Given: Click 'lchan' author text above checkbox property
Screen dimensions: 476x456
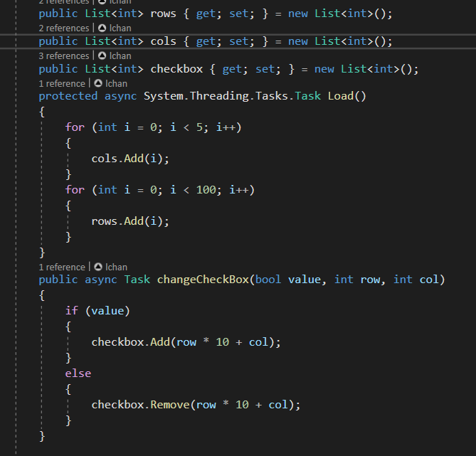Looking at the screenshot, I should (x=120, y=56).
